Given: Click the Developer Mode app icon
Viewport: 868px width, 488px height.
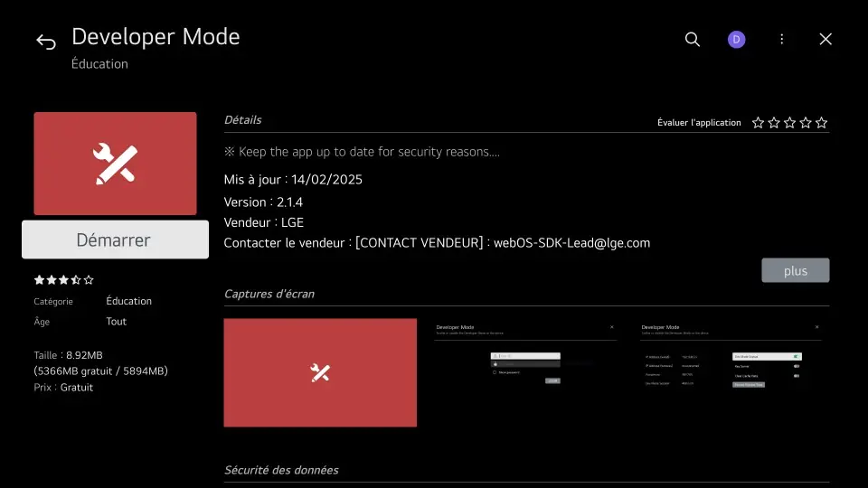Looking at the screenshot, I should (x=115, y=164).
